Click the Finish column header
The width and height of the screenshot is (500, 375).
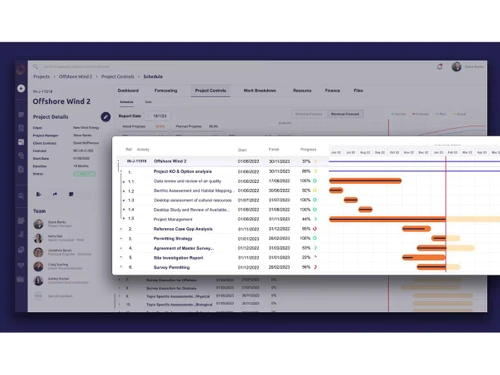click(274, 149)
